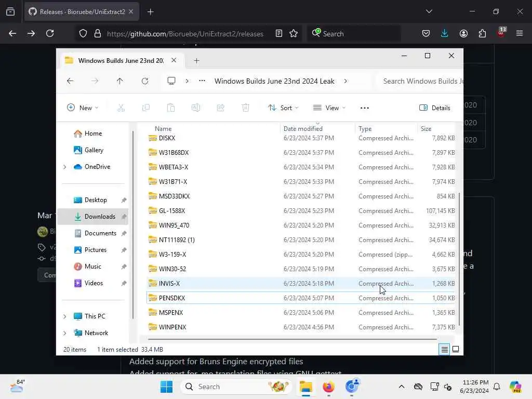This screenshot has width=532, height=399.
Task: Sort by the Date modified column header
Action: [x=303, y=129]
